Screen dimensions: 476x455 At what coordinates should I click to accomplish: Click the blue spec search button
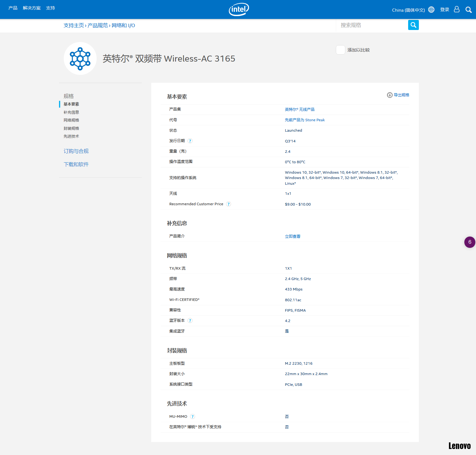[413, 25]
